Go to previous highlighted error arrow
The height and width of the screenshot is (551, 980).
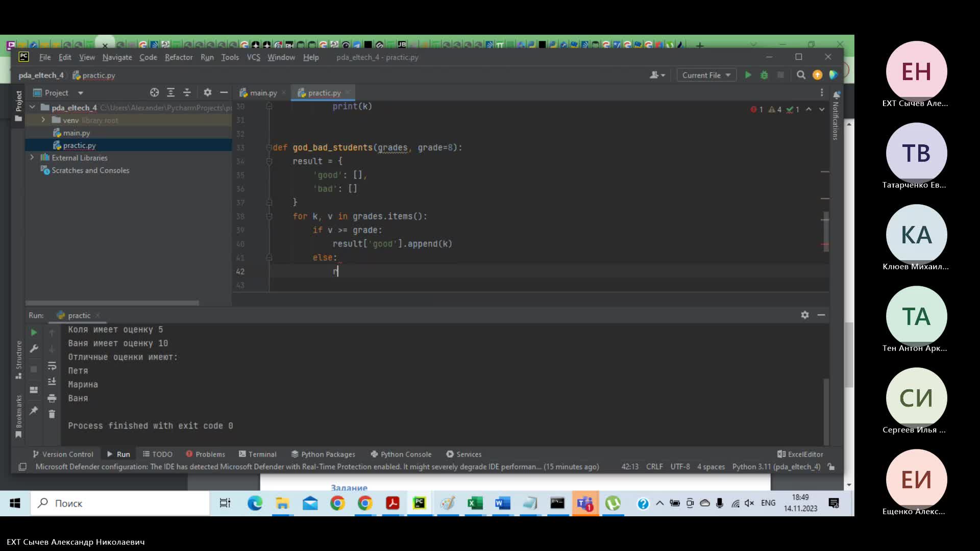(809, 109)
